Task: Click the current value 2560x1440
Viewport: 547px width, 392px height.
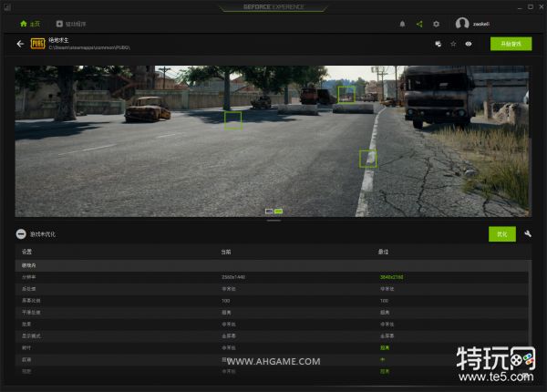Action: coord(233,277)
